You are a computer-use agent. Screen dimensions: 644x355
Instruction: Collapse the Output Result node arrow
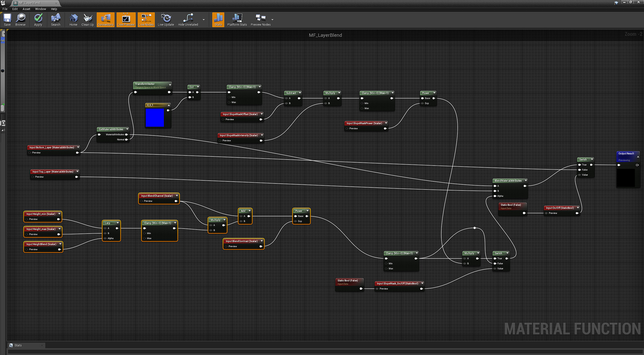pyautogui.click(x=638, y=156)
